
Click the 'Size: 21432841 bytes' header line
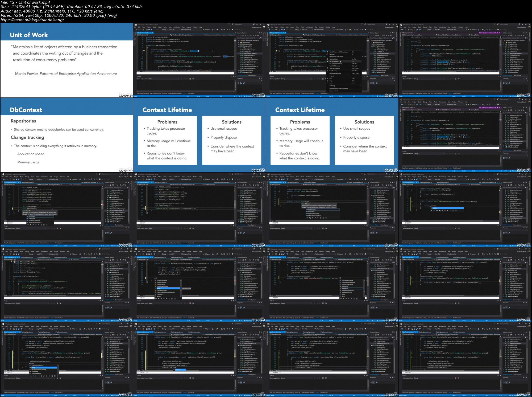72,7
